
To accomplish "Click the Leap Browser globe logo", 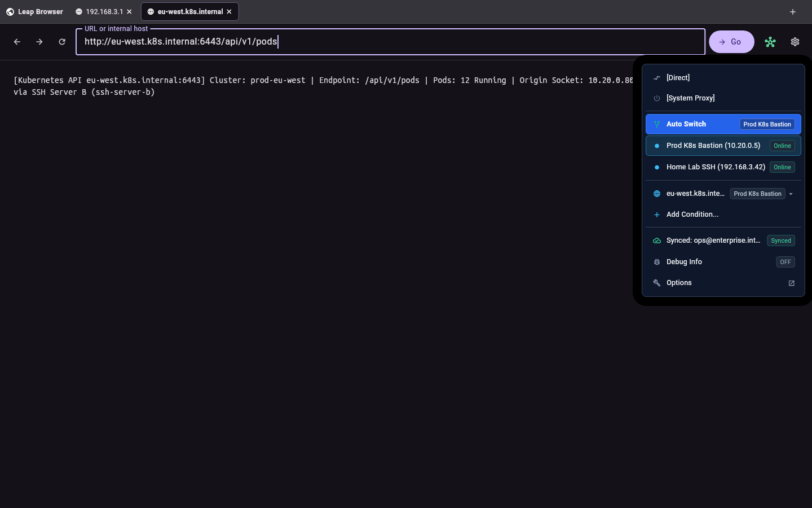I will click(10, 11).
